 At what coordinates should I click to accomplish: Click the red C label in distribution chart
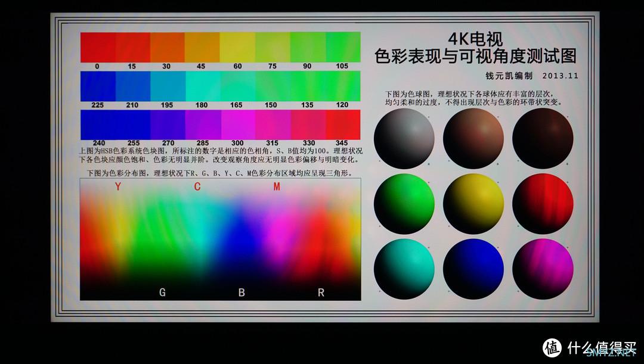(197, 186)
